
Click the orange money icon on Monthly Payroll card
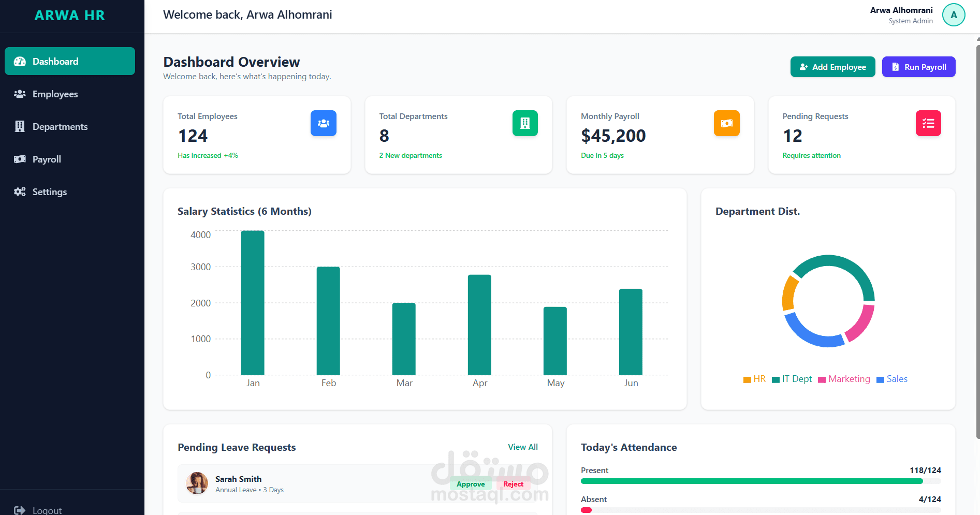(x=726, y=123)
